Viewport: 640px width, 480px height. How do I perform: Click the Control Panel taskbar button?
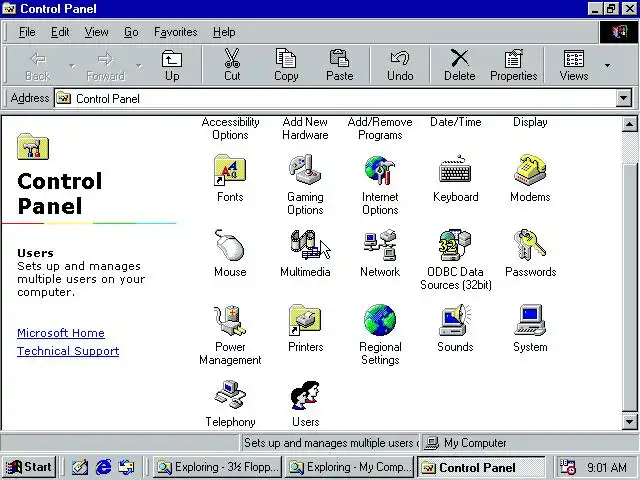click(x=480, y=467)
